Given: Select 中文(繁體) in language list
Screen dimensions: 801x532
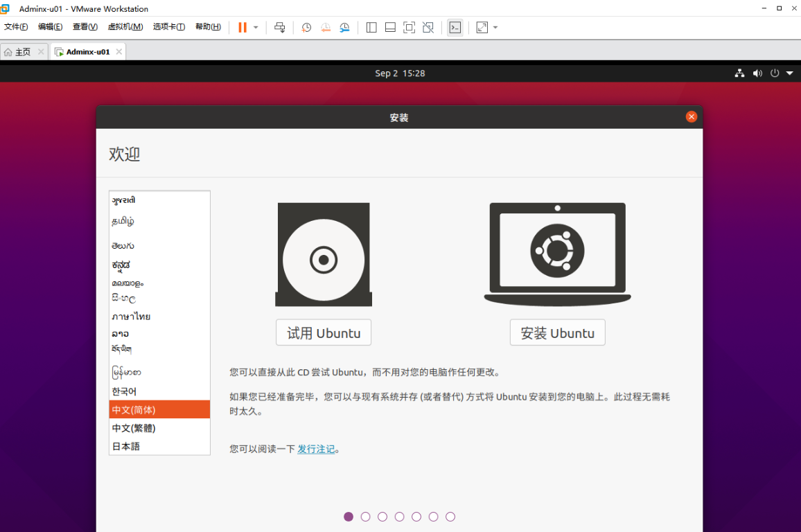Looking at the screenshot, I should 159,428.
